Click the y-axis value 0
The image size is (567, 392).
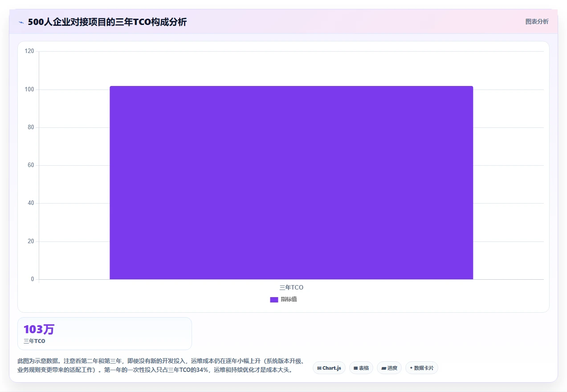coord(33,279)
